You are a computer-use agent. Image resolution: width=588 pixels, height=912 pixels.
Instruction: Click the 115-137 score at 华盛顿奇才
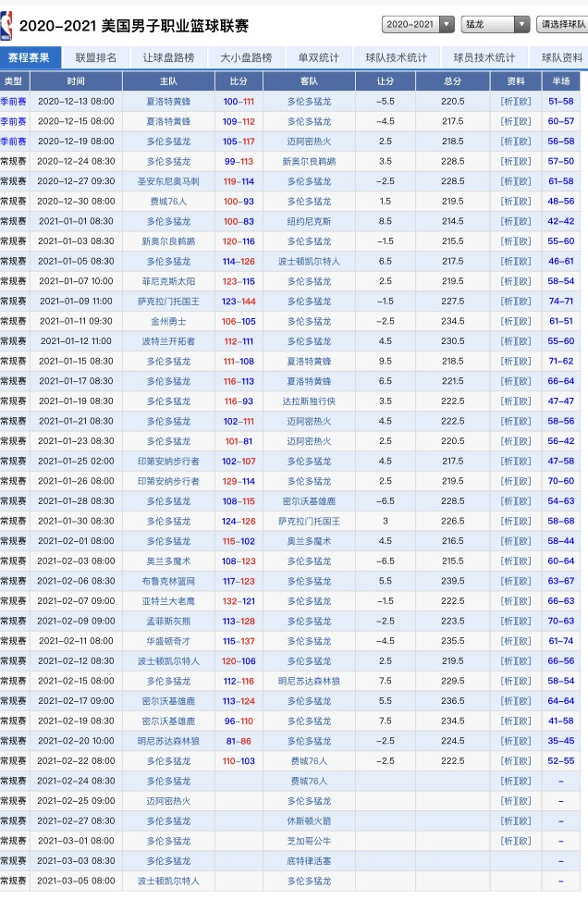[x=239, y=641]
